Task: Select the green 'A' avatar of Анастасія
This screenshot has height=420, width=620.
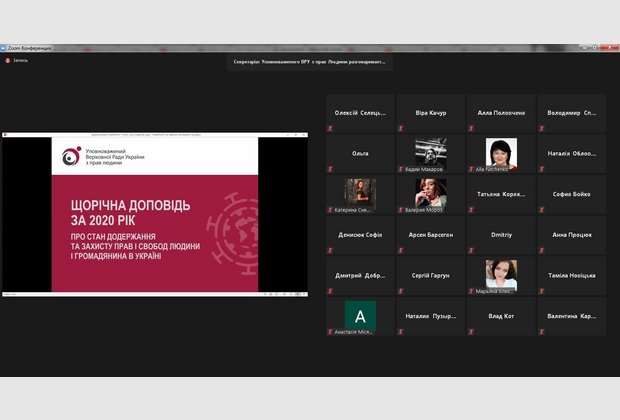Action: pos(360,314)
